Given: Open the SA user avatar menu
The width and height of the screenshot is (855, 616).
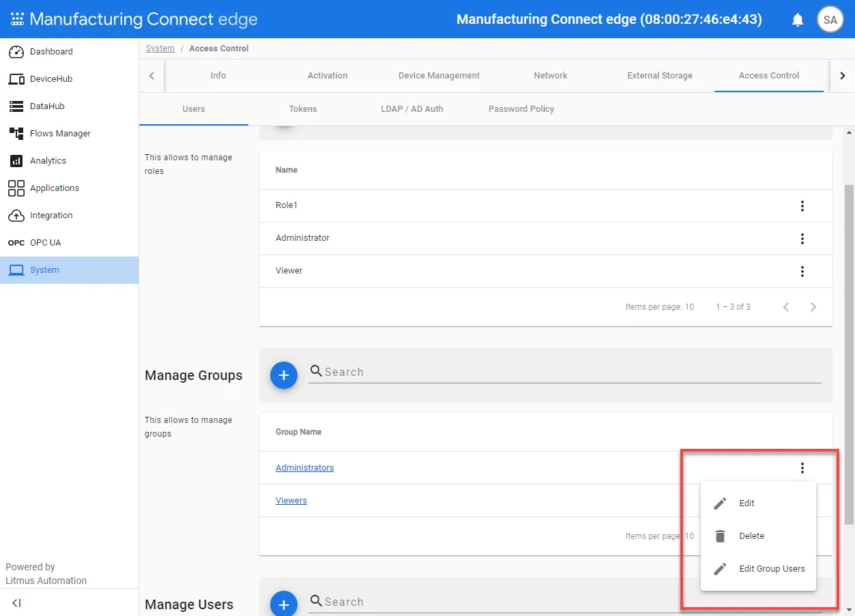Looking at the screenshot, I should click(830, 20).
